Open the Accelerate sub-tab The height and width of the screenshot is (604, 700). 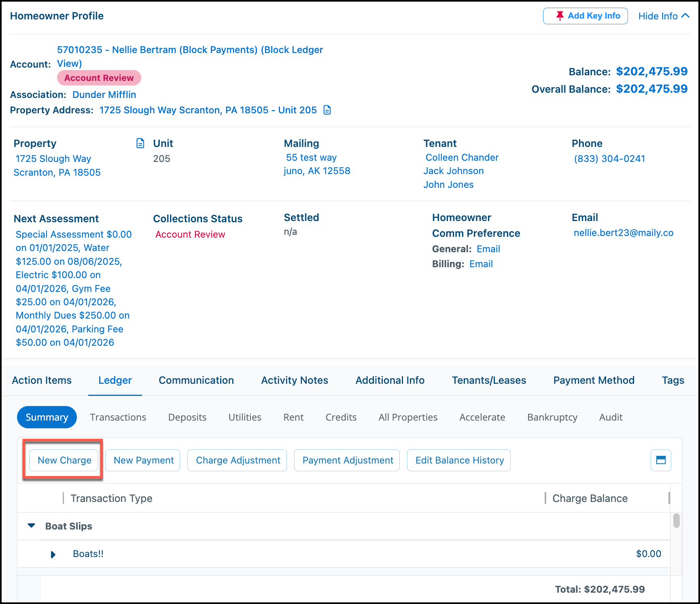click(482, 417)
